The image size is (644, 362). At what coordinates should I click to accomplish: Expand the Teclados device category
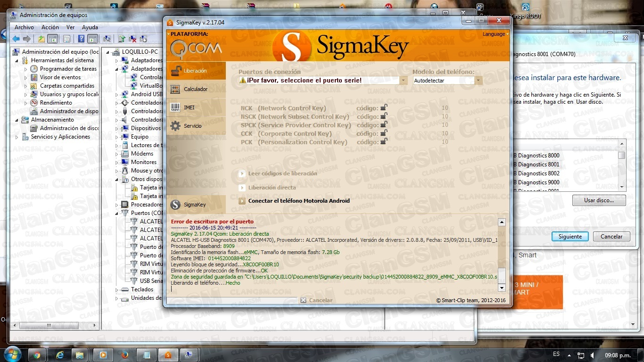point(116,289)
